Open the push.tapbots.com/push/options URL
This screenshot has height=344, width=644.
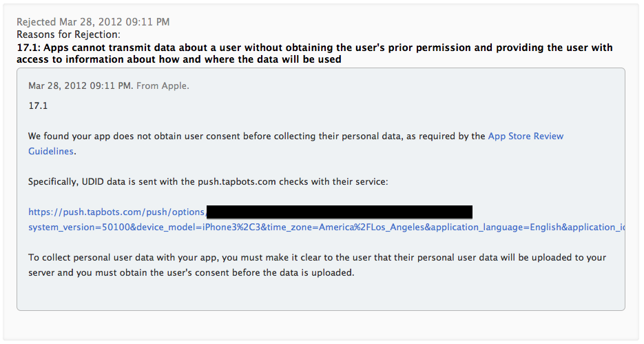[x=116, y=212]
